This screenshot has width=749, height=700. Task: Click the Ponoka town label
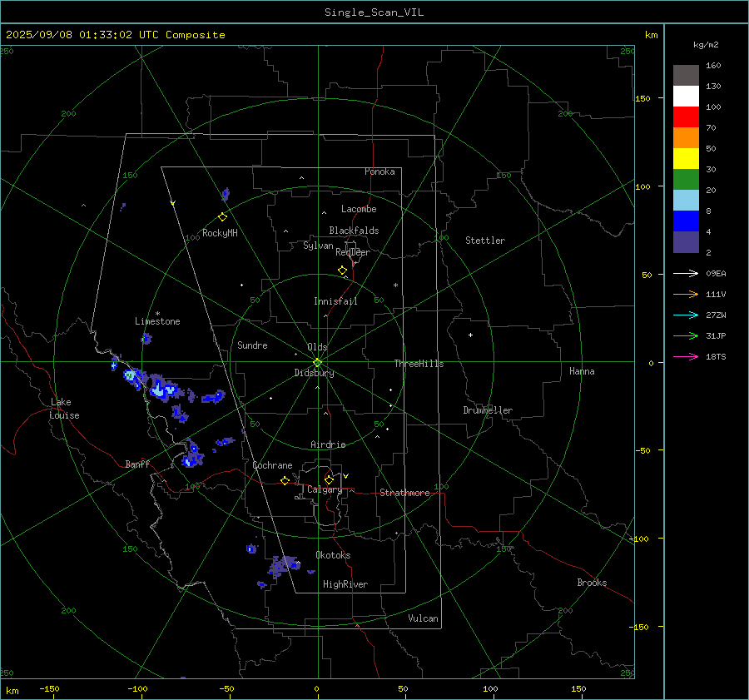(x=379, y=171)
